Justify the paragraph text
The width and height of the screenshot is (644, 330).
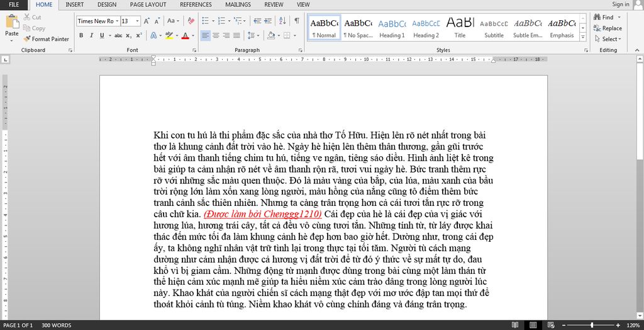tap(236, 35)
